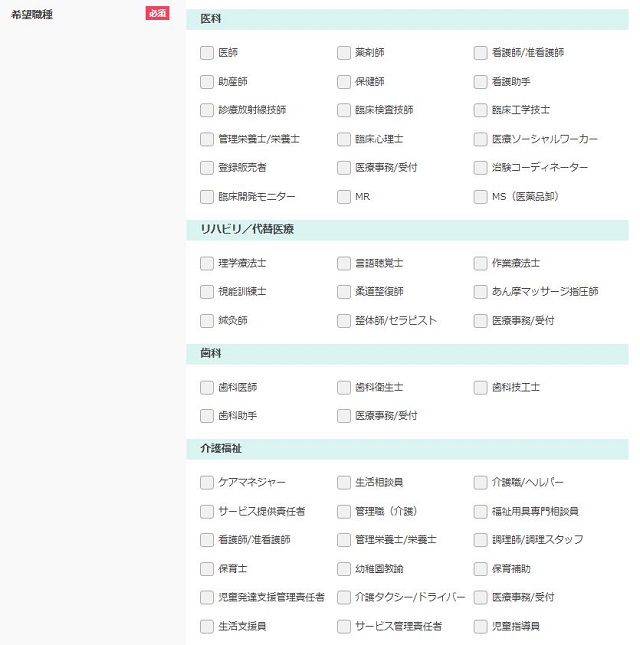
Task: Check the 介護職/ヘルパー option
Action: pos(480,483)
